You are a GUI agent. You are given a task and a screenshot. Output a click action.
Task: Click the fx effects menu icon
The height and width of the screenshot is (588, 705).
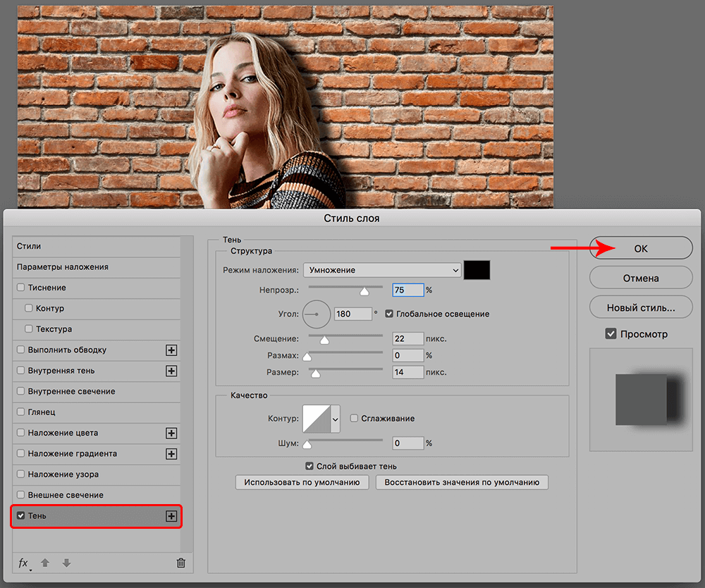click(23, 563)
